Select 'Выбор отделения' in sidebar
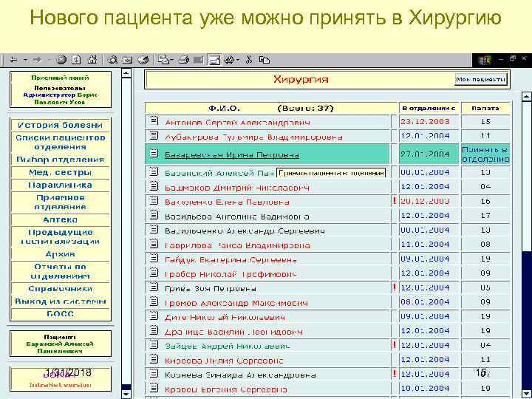Screen dimensions: 532x399 [60, 159]
